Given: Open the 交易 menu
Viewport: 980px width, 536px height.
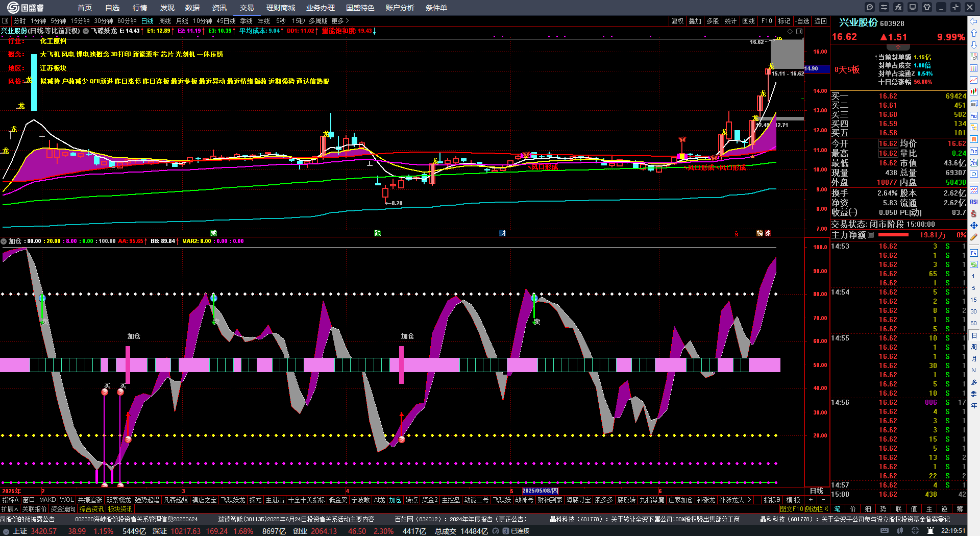Looking at the screenshot, I should click(247, 8).
